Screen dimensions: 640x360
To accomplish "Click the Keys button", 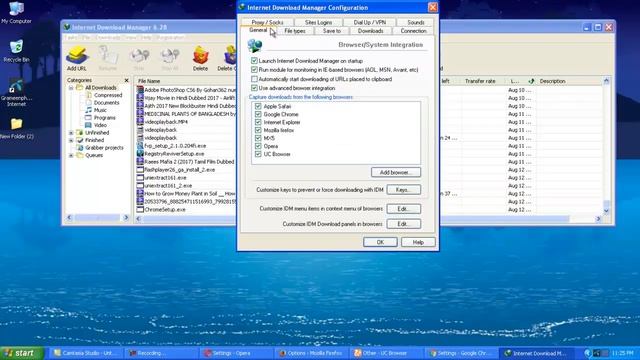I will pyautogui.click(x=403, y=190).
